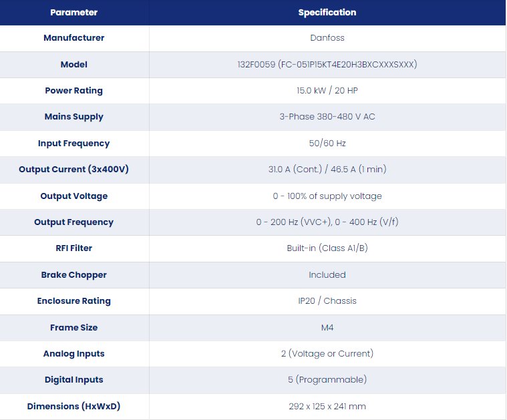Image resolution: width=507 pixels, height=420 pixels.
Task: Click the 'M4' frame size value
Action: click(x=327, y=328)
